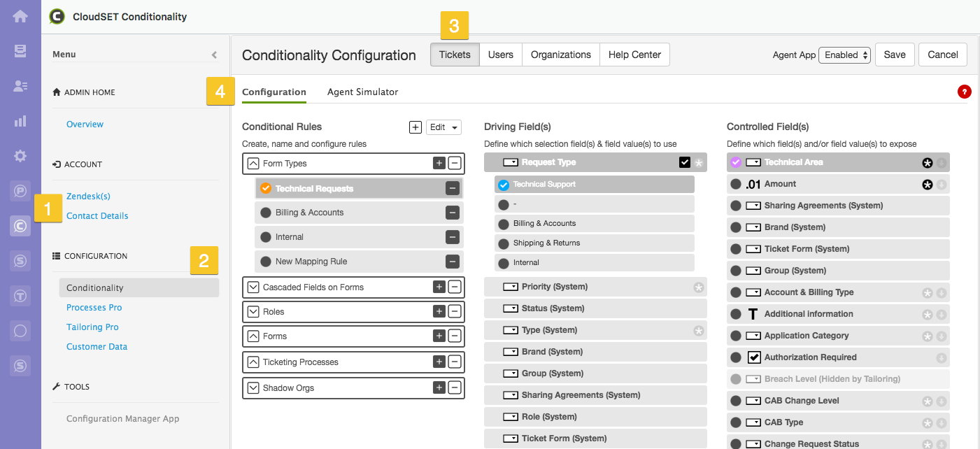
Task: Click the minus icon on Billing & Accounts rule
Action: 453,213
